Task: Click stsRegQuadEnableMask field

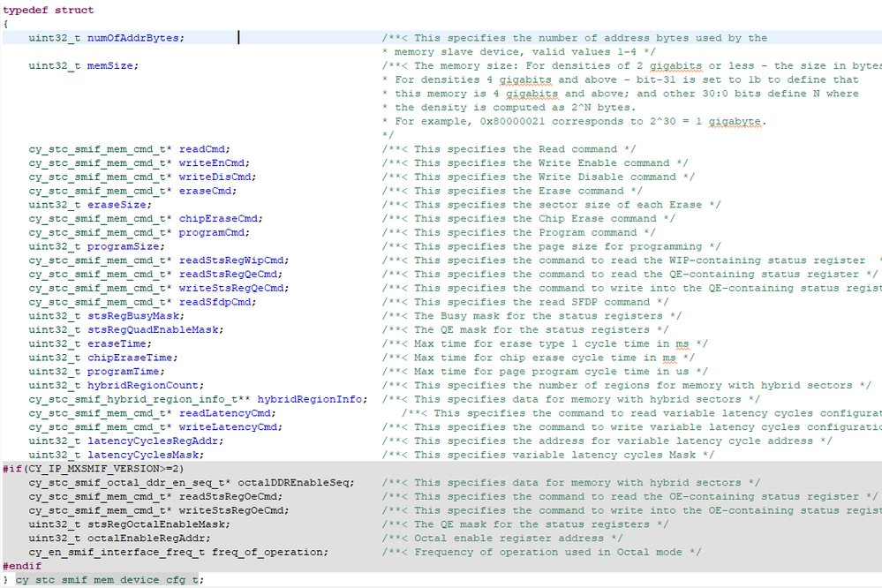Action: pyautogui.click(x=153, y=329)
